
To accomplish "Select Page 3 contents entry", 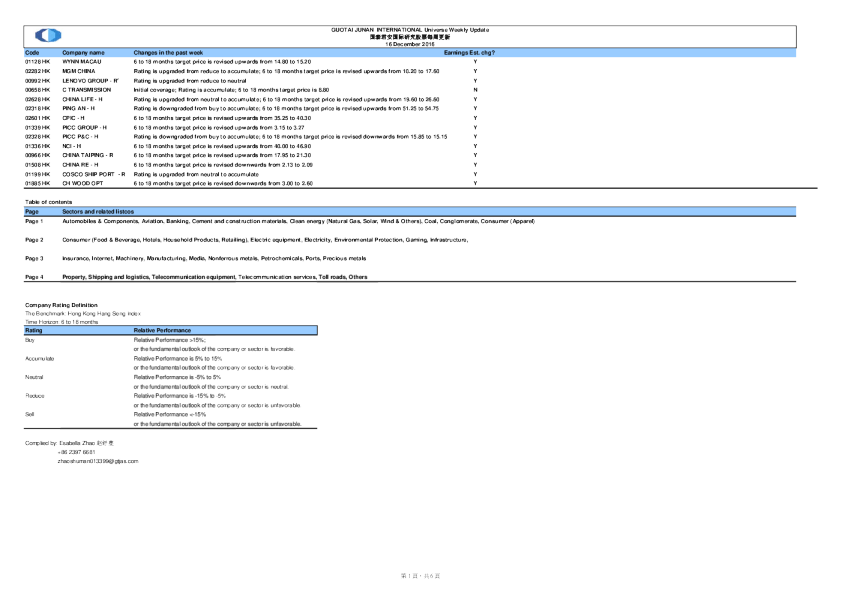I will [33, 258].
